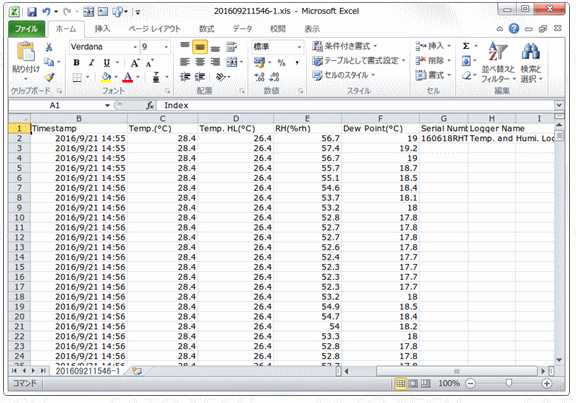576x403 pixels.
Task: Expand the formula bar
Action: click(559, 105)
